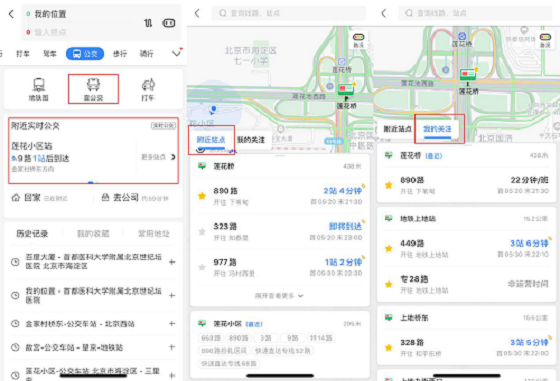
Task: Expand 展开查看更多 under 莲花桥 routes
Action: click(x=279, y=296)
